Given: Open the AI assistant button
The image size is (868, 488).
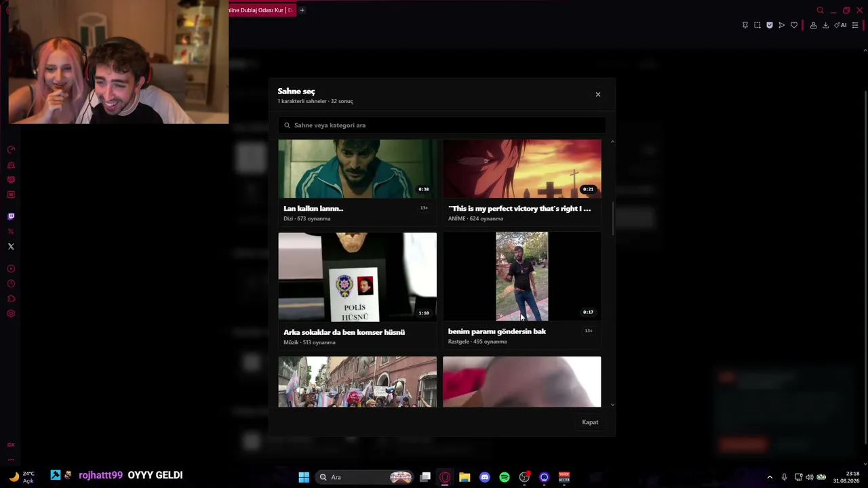Looking at the screenshot, I should (841, 25).
